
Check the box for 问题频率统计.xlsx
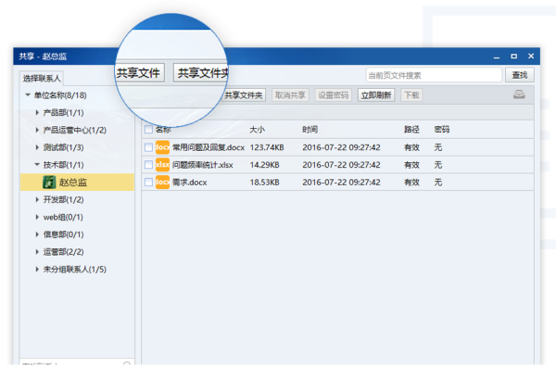tap(148, 165)
